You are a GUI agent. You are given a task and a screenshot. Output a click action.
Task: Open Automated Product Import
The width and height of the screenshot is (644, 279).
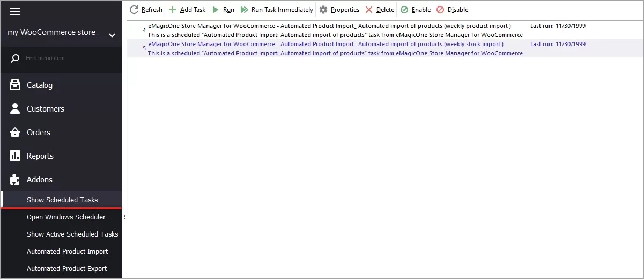coord(67,252)
